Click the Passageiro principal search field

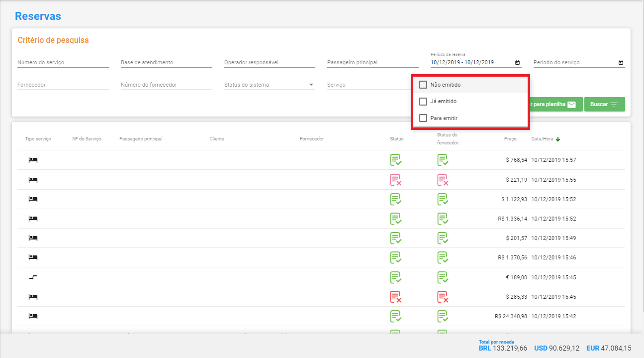point(373,63)
